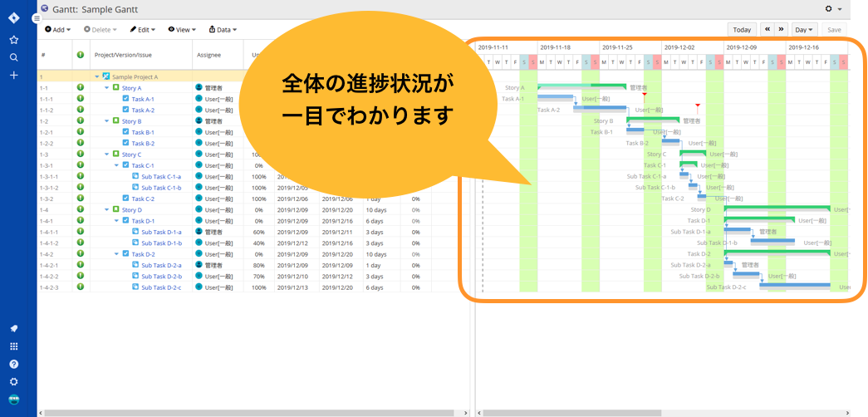
Task: Collapse the Story C tree node
Action: click(107, 155)
